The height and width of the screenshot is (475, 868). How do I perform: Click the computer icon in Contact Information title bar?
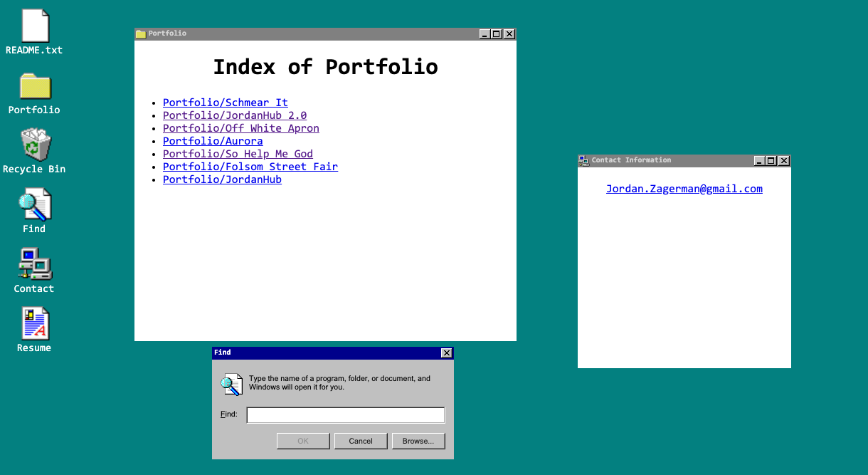[x=583, y=161]
